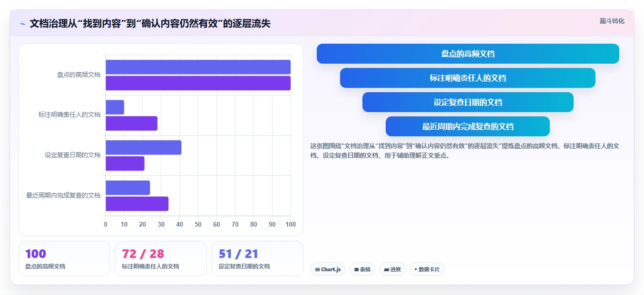Click the indigo bar for 标注明确责任人的文档
The height and width of the screenshot is (295, 644).
(115, 107)
